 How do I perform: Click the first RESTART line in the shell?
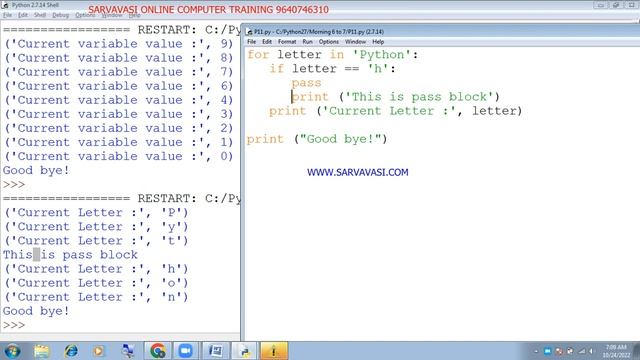[x=122, y=30]
